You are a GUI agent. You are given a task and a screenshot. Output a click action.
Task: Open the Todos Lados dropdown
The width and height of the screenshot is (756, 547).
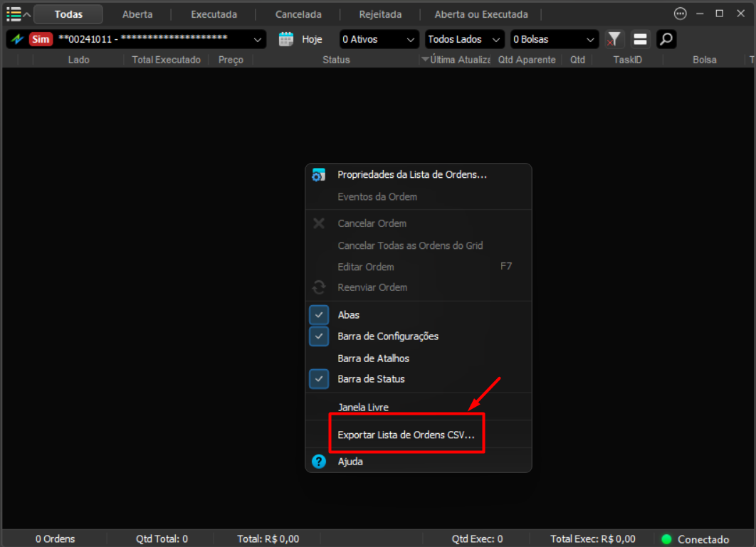pyautogui.click(x=464, y=39)
